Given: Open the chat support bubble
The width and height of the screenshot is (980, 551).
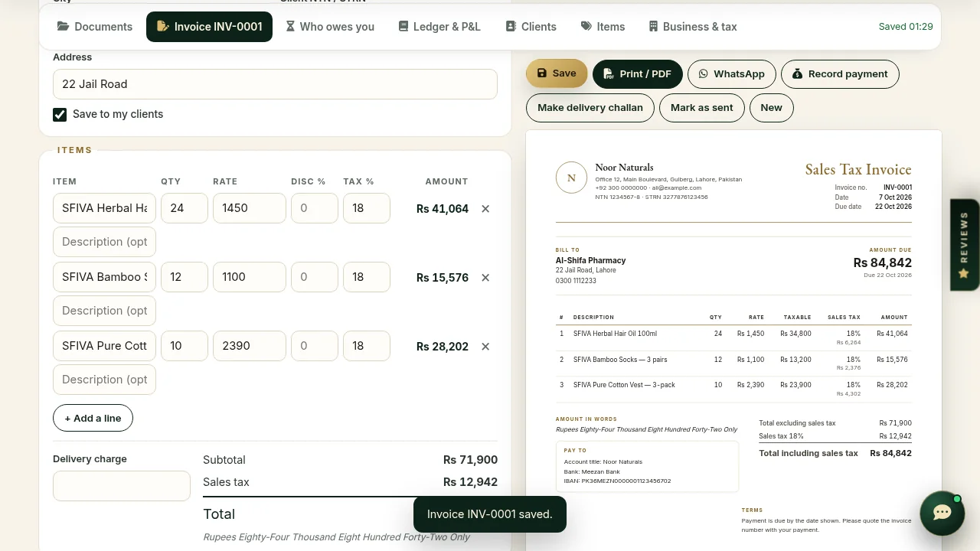Looking at the screenshot, I should [x=942, y=513].
